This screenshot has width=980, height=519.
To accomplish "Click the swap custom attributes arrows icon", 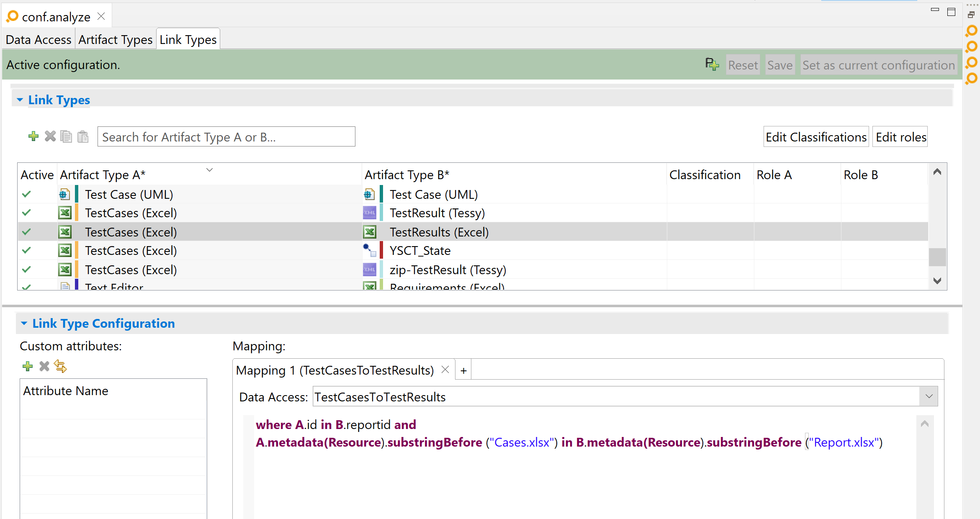I will [x=61, y=367].
